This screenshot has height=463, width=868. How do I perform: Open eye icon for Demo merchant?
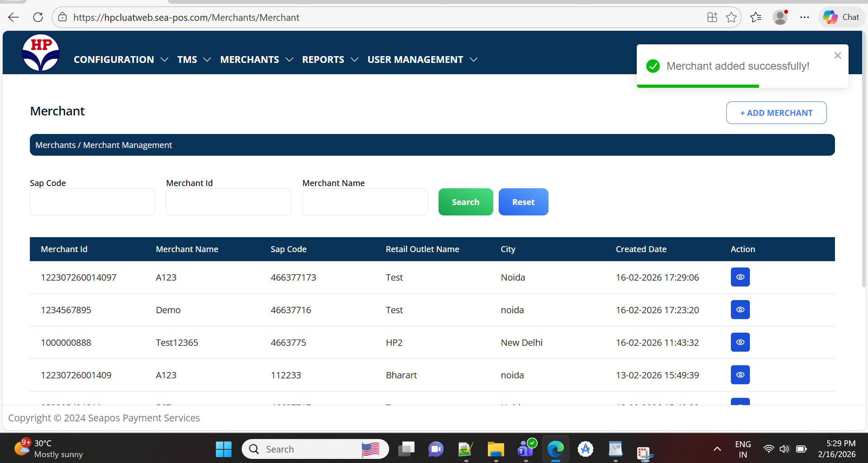(740, 310)
